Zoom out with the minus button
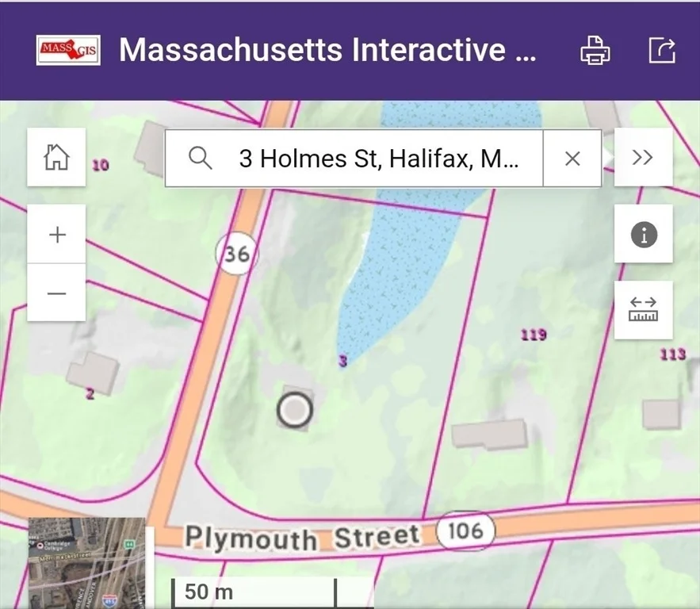The image size is (700, 609). (56, 293)
